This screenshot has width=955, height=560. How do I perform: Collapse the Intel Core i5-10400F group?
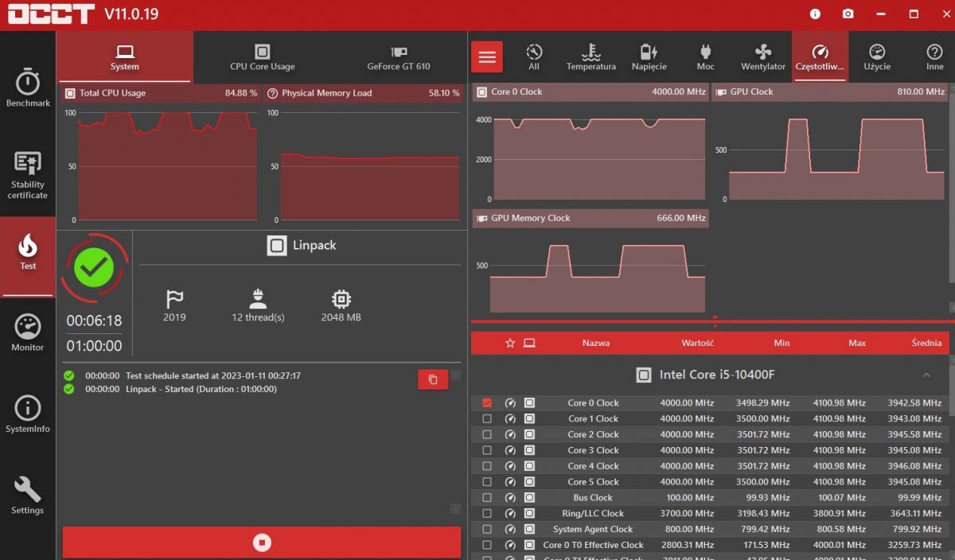(x=926, y=375)
